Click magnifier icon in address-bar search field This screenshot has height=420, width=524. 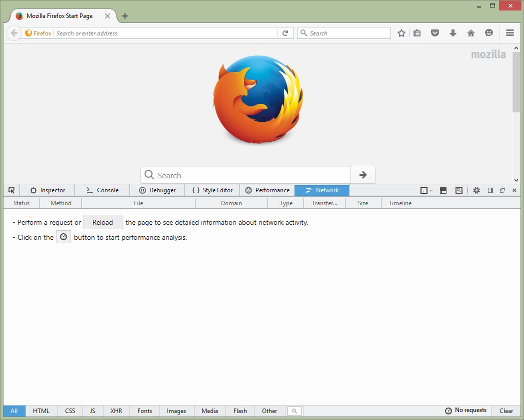pos(303,33)
